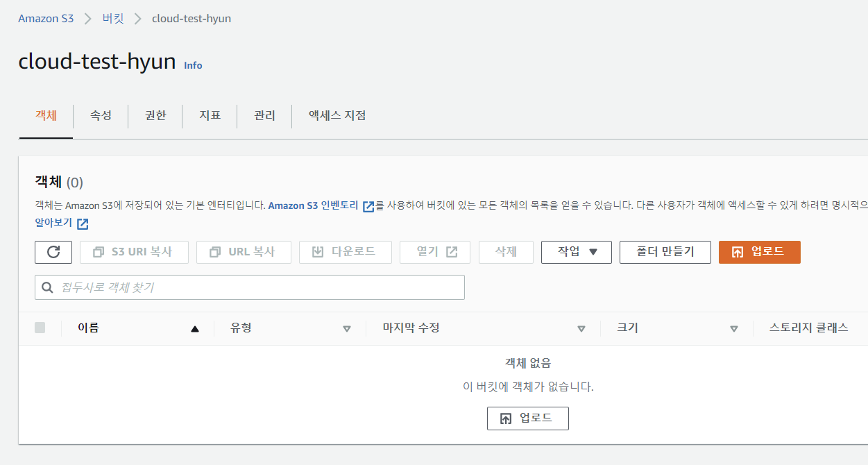Click the magnifier icon in the search box

click(48, 287)
